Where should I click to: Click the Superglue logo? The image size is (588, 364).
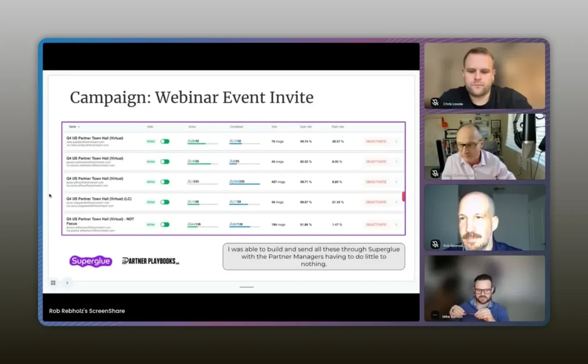pos(91,261)
